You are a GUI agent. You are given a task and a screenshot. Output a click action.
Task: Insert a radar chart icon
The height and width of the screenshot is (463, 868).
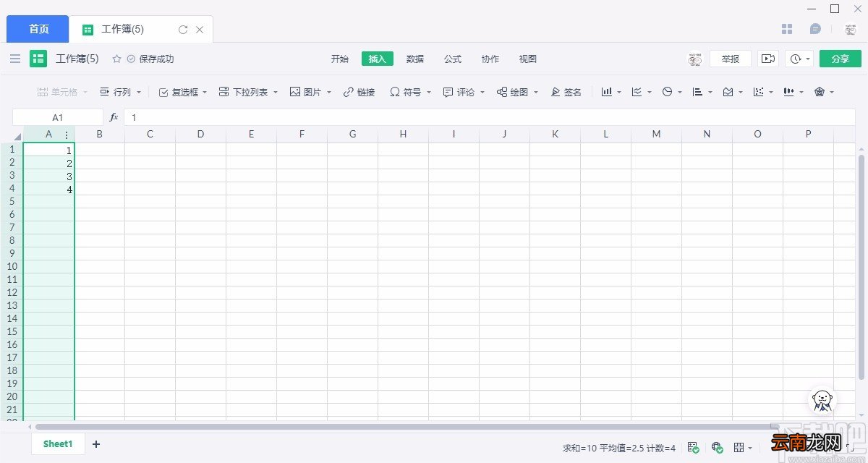[820, 92]
